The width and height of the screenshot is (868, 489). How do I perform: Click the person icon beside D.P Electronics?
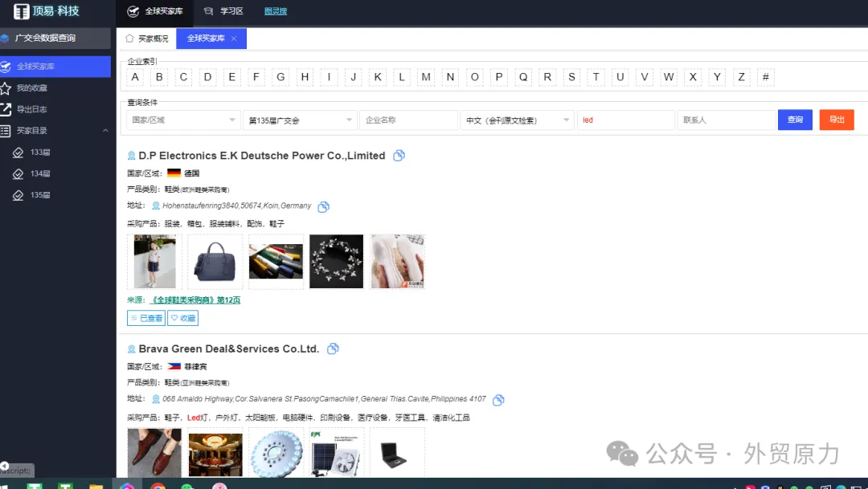(x=131, y=156)
